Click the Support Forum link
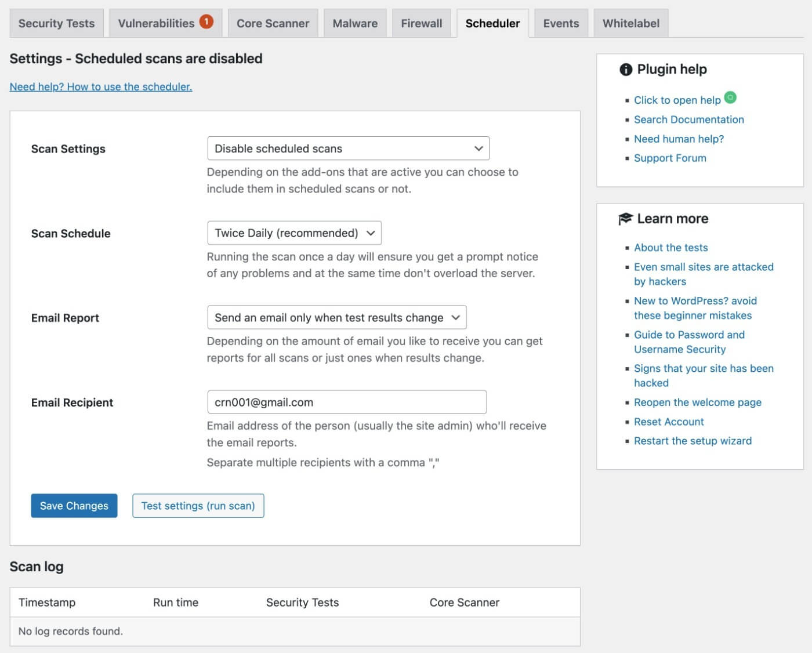The image size is (812, 653). (x=670, y=158)
